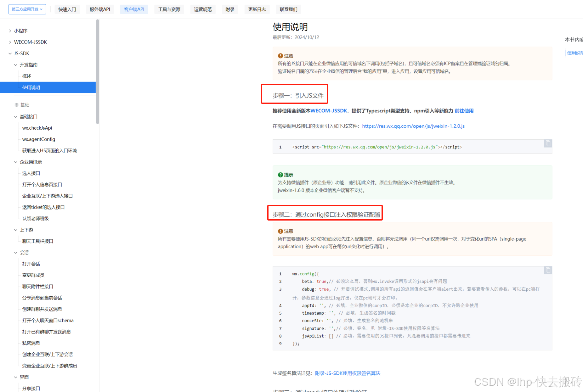Expand the WECOM-JSSDK tree section
Image resolution: width=583 pixels, height=392 pixels.
tap(10, 42)
